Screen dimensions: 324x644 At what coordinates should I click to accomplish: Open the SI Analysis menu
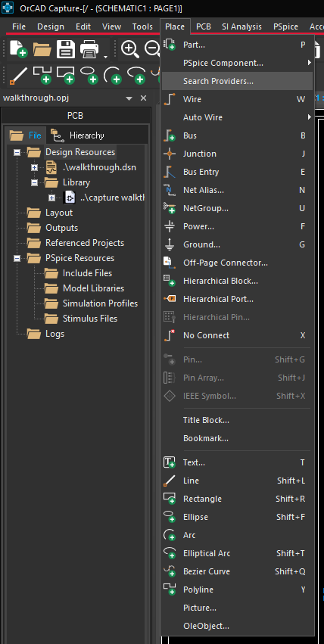coord(242,26)
